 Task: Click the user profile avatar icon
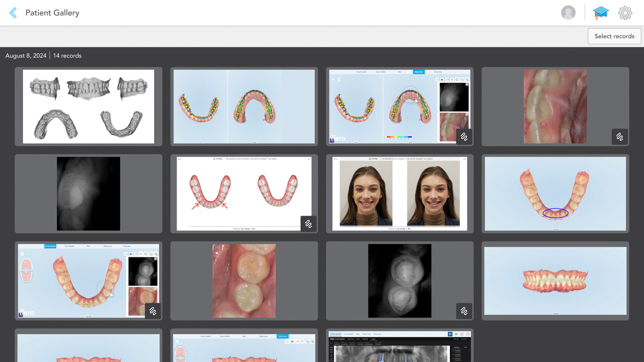point(568,12)
